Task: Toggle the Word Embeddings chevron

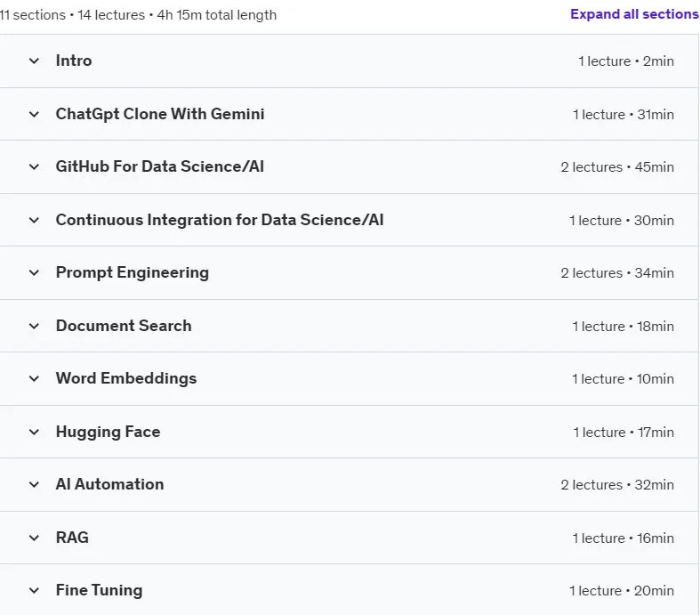Action: click(x=34, y=379)
